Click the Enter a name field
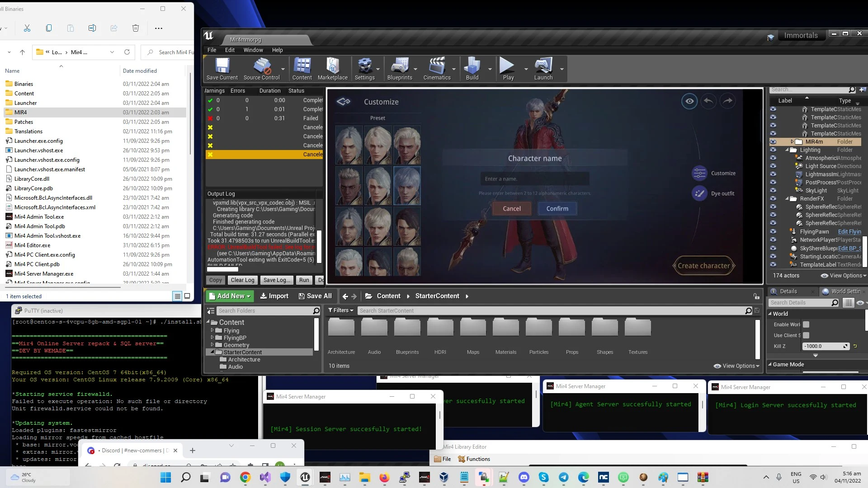 (x=535, y=179)
